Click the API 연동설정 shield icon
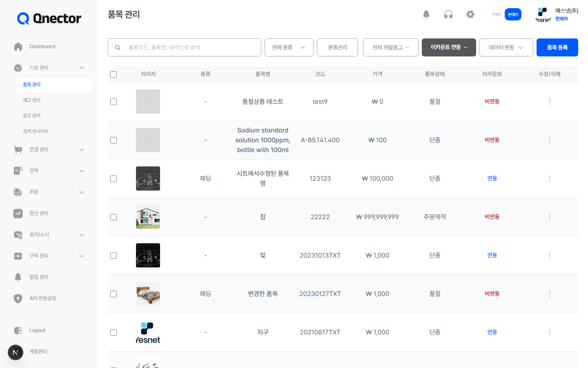This screenshot has width=588, height=368. (18, 298)
